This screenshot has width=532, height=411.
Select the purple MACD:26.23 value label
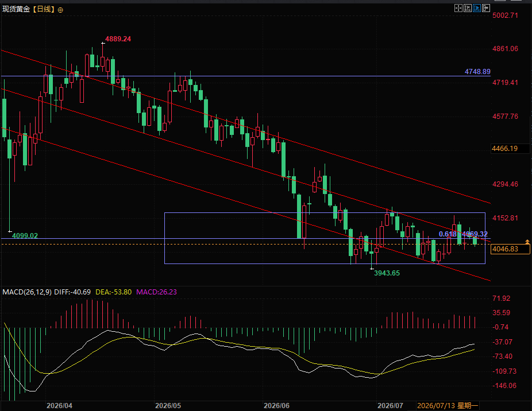156,292
